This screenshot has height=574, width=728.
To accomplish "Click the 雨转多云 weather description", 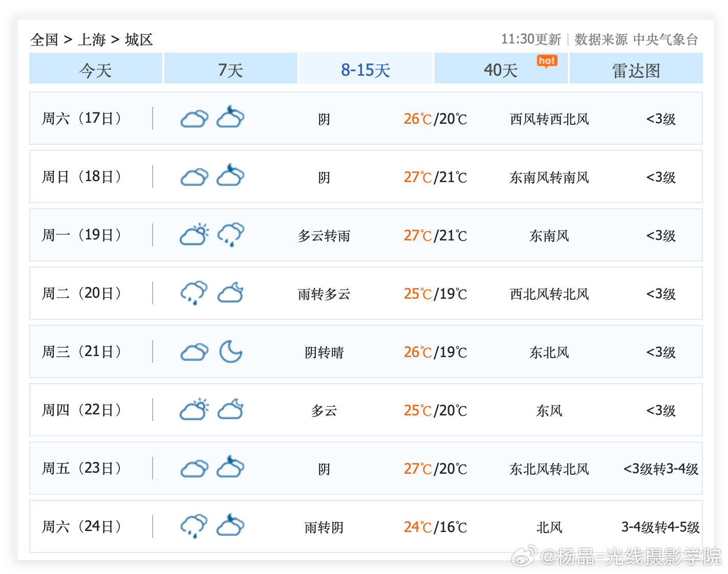I will coord(324,294).
